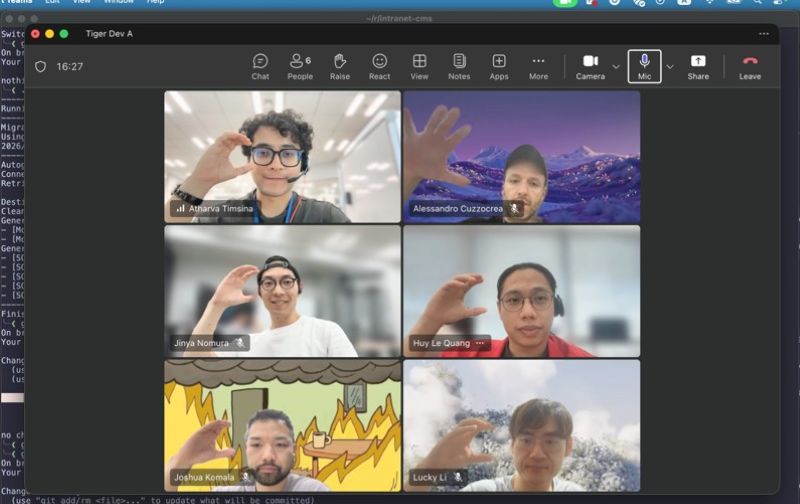This screenshot has width=800, height=504.
Task: Click the Tiger Dev A window title
Action: coord(109,34)
